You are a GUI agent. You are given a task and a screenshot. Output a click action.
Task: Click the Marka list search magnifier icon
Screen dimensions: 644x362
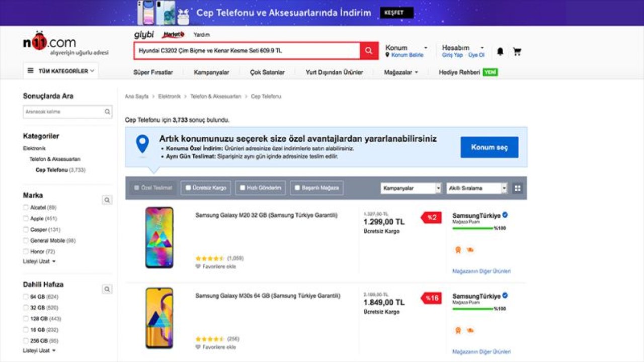107,200
